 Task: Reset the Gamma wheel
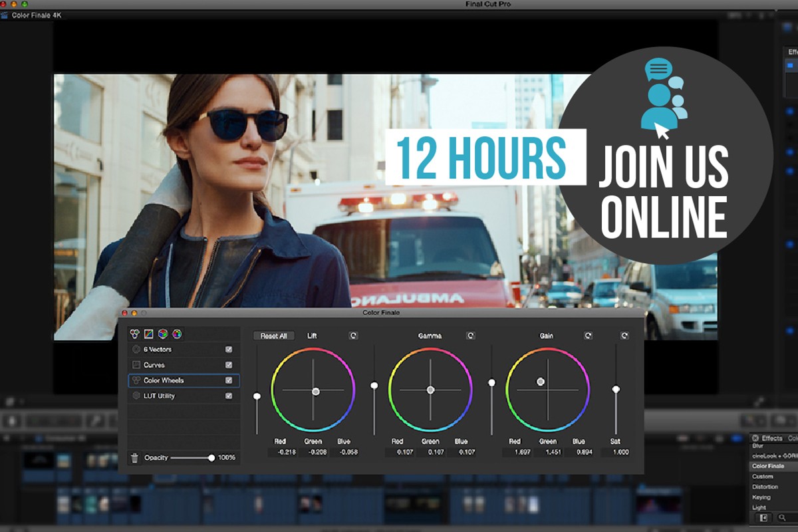click(471, 336)
